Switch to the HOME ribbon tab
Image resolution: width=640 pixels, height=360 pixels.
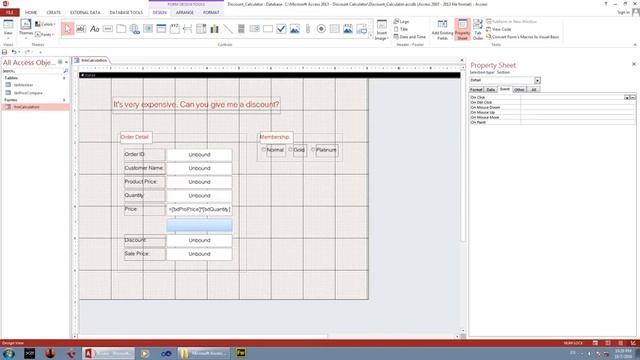click(x=31, y=13)
